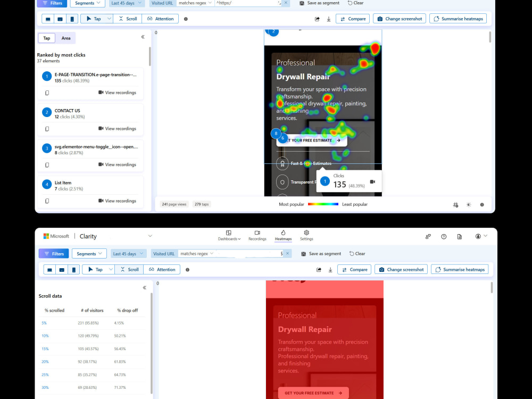Viewport: 532px width, 399px height.
Task: Select Tap tab in top left panel
Action: 47,38
